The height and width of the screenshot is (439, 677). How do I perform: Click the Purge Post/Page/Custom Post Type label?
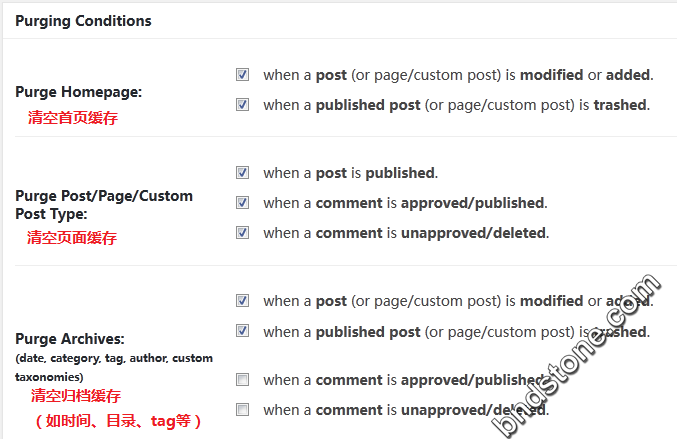tap(104, 205)
